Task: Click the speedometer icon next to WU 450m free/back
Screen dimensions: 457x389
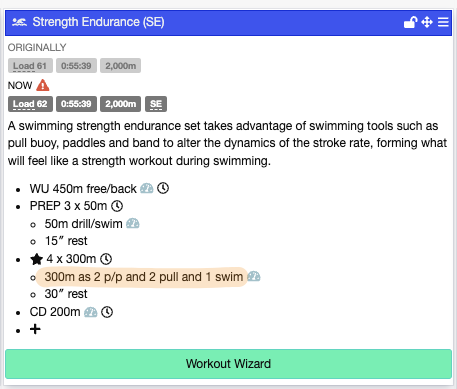Action: point(147,188)
